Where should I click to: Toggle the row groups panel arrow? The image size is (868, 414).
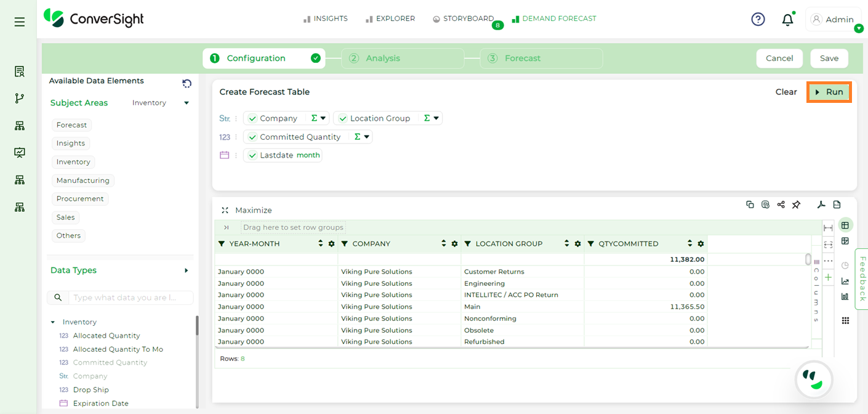click(227, 227)
